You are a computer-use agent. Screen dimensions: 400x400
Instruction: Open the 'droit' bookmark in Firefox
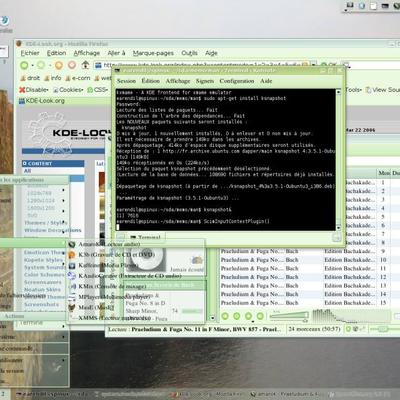30,78
